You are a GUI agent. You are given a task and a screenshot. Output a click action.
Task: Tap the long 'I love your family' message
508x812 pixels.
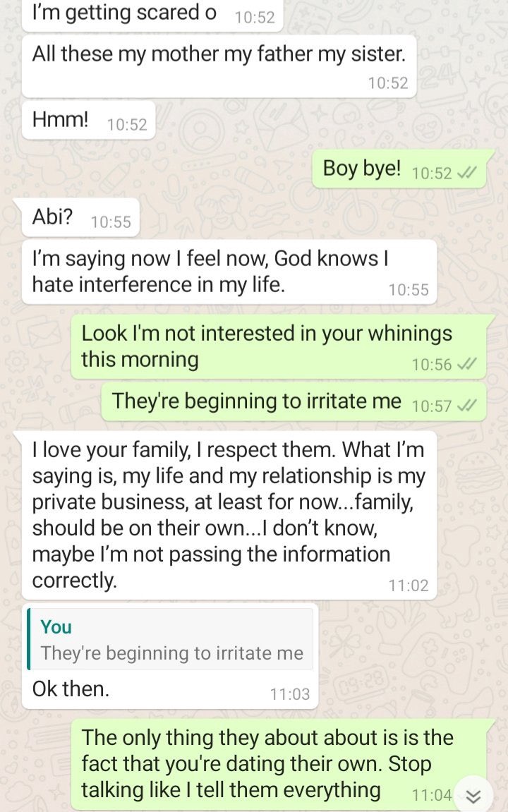(229, 515)
